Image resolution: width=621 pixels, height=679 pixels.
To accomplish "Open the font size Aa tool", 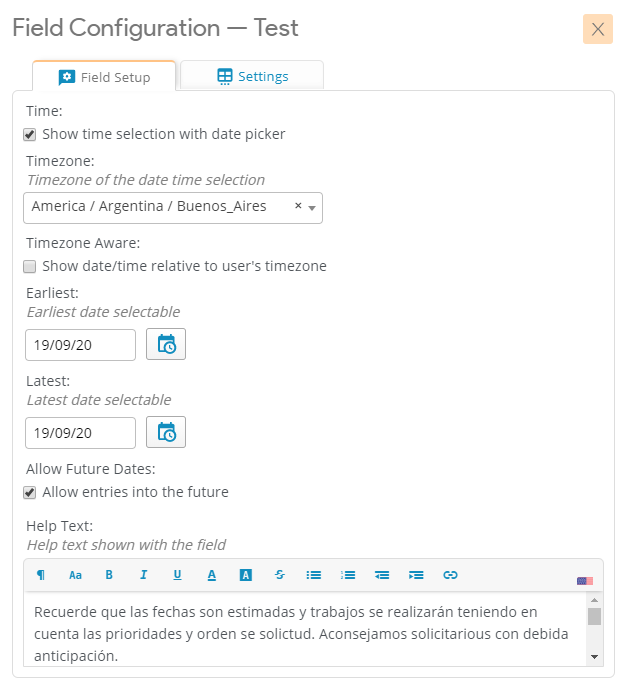I will tap(75, 575).
